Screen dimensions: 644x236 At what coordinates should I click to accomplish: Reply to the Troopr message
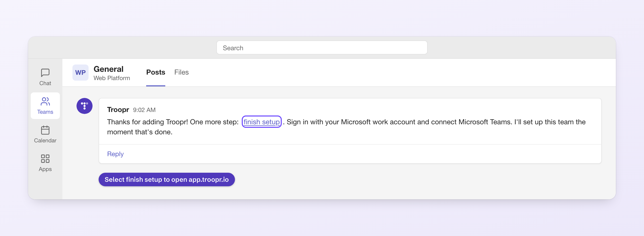115,154
